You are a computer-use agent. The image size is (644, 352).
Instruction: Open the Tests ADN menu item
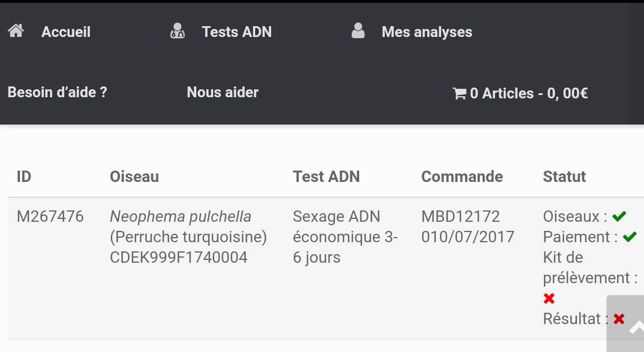tap(236, 32)
